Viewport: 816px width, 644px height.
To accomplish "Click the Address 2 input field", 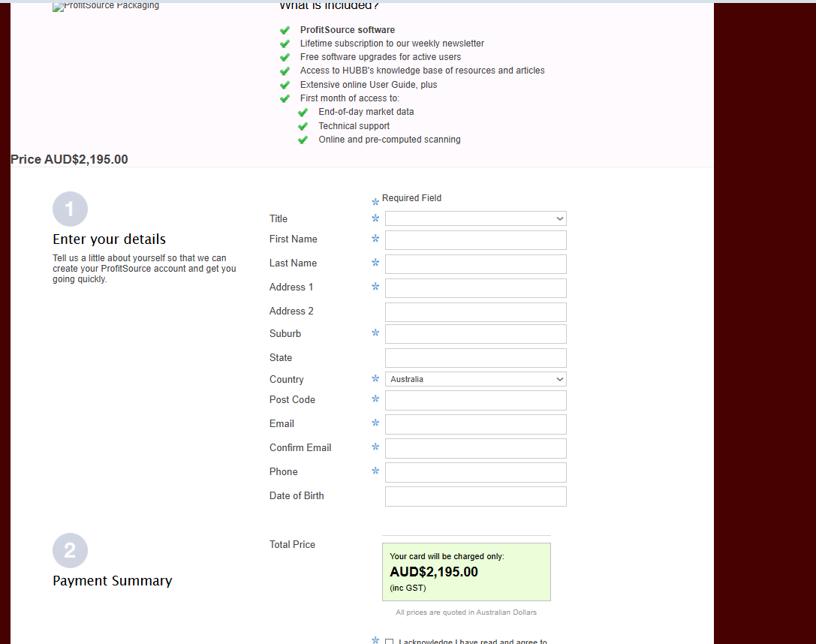I will (475, 312).
